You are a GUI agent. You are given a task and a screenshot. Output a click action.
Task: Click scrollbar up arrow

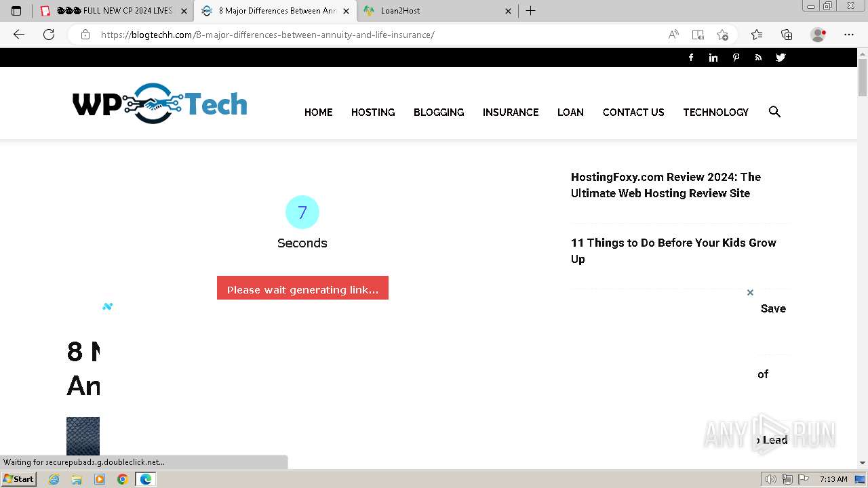tap(863, 54)
